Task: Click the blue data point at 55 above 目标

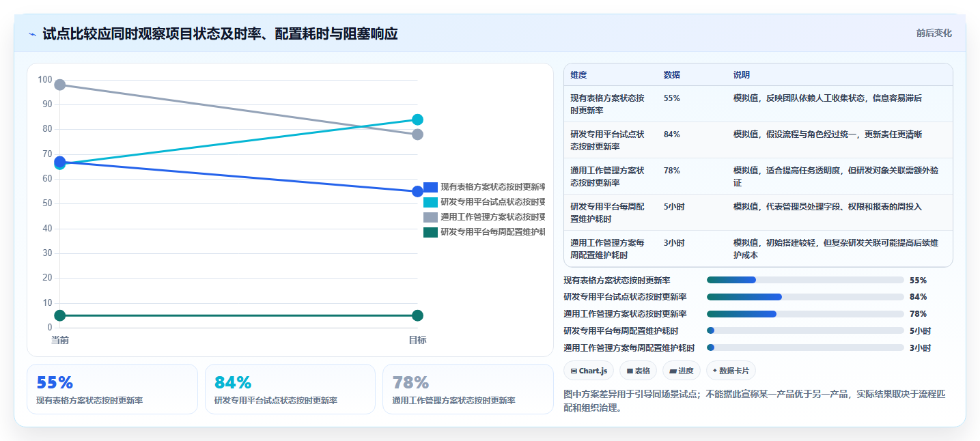Action: click(x=418, y=191)
